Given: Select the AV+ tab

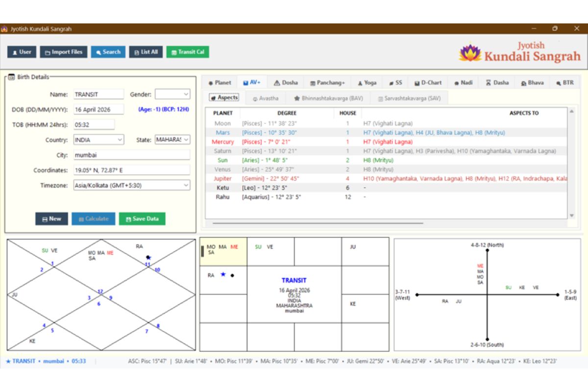Looking at the screenshot, I should pyautogui.click(x=252, y=83).
